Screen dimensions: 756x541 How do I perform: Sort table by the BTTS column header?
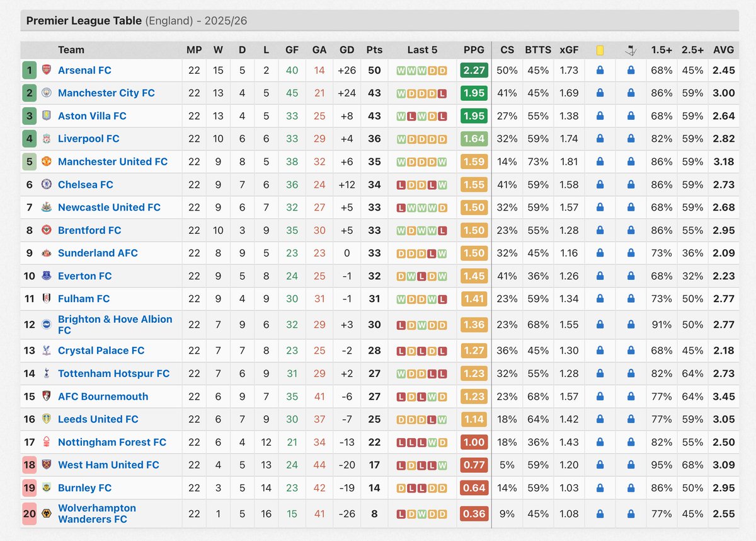click(x=538, y=50)
